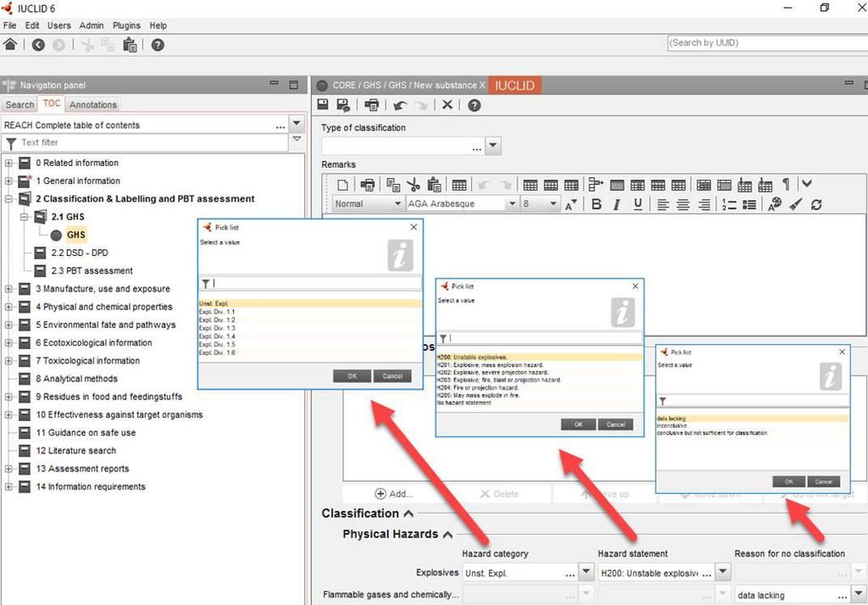Open the File menu

pyautogui.click(x=9, y=25)
